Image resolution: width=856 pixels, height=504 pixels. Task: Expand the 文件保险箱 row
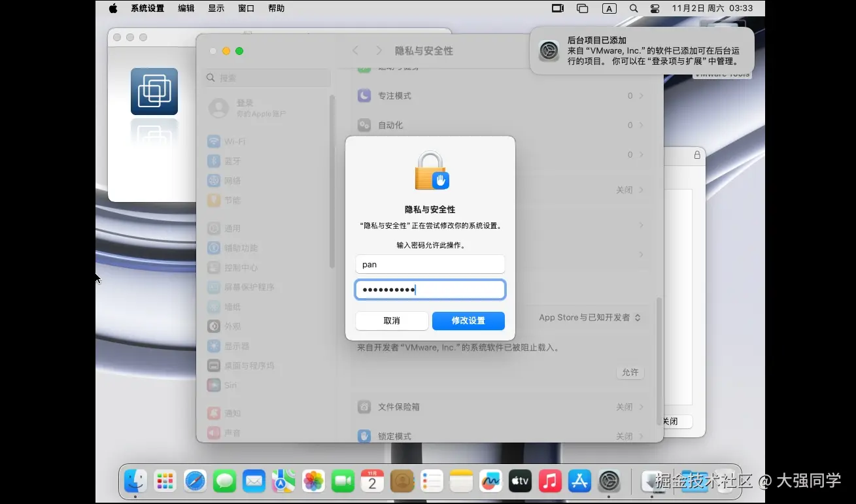click(x=501, y=407)
